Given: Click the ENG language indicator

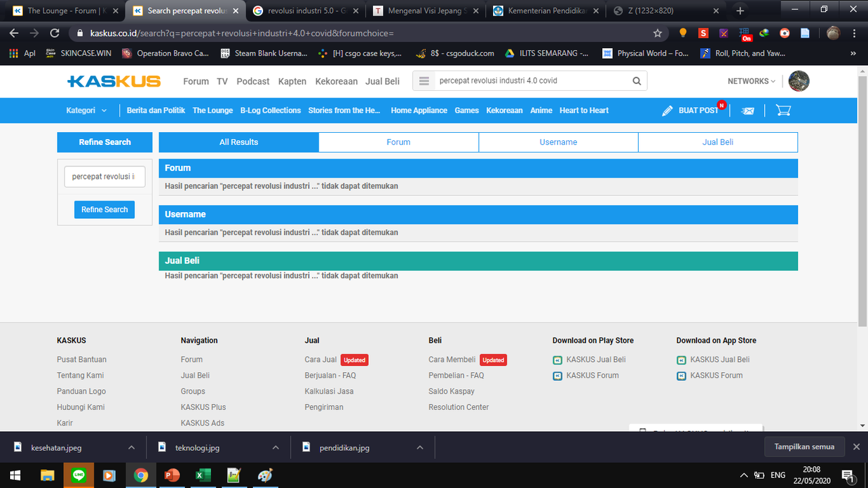Looking at the screenshot, I should (x=778, y=475).
